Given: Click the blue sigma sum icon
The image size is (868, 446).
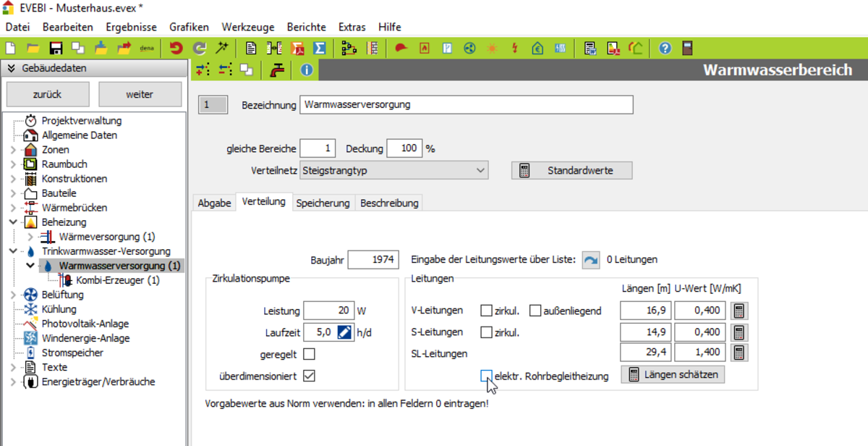Looking at the screenshot, I should coord(319,49).
